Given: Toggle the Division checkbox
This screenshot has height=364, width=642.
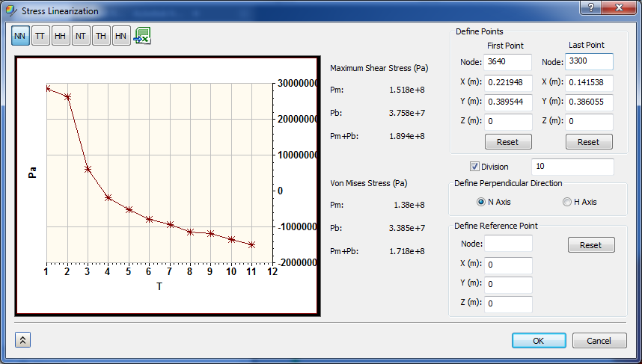Looking at the screenshot, I should pyautogui.click(x=474, y=167).
